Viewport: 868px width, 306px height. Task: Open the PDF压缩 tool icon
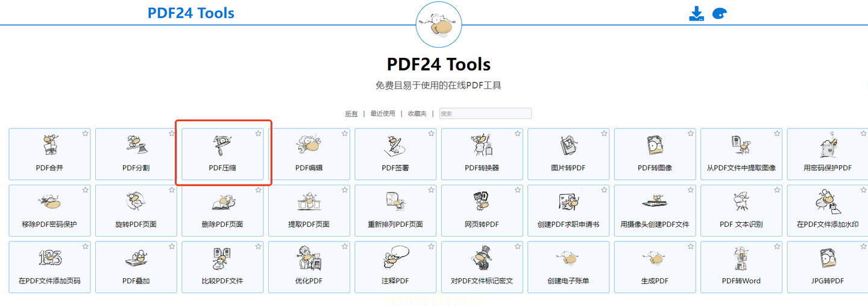coord(222,145)
